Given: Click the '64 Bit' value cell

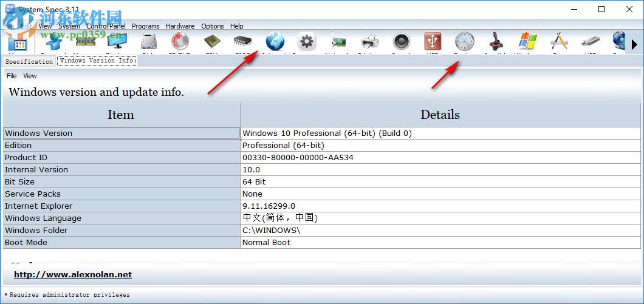Looking at the screenshot, I should click(x=440, y=182).
